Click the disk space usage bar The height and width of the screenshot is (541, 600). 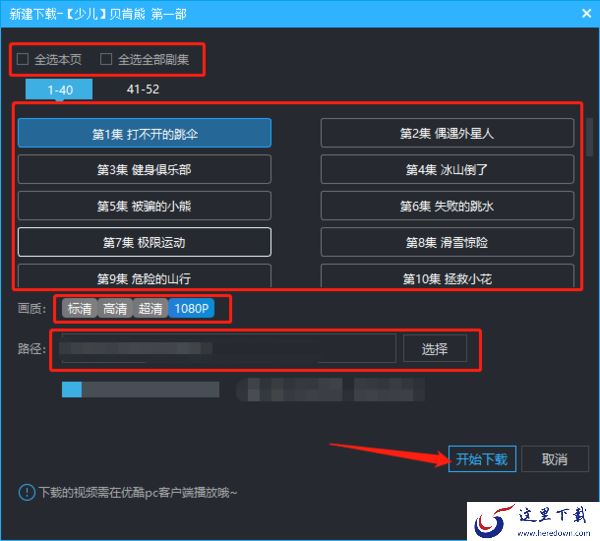coord(140,389)
